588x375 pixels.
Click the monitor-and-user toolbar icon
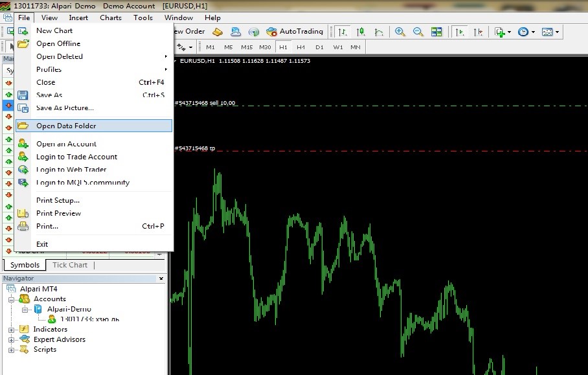point(236,32)
